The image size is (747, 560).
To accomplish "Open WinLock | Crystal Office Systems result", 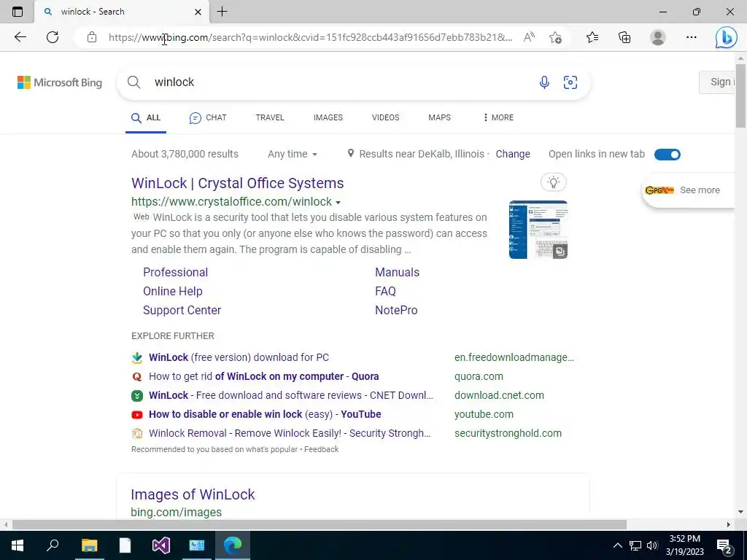I will tap(237, 183).
